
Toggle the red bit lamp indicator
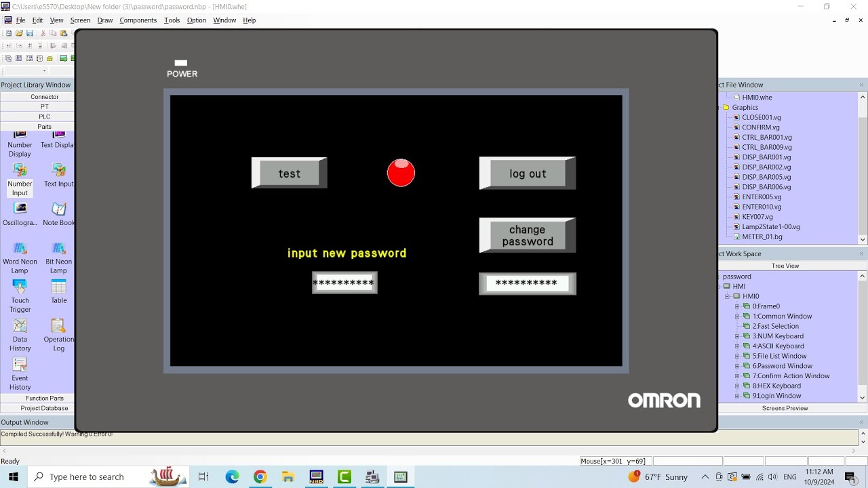(401, 173)
